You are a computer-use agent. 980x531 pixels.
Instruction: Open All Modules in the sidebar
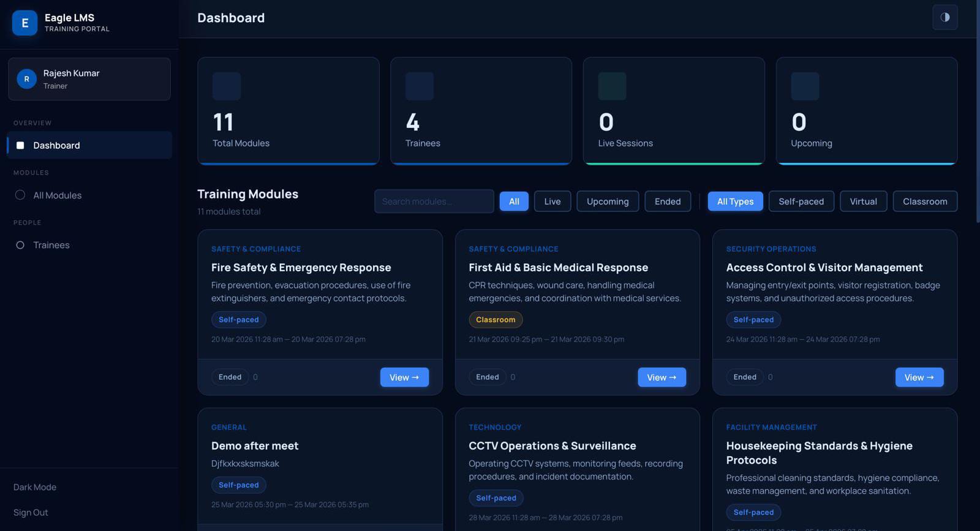click(89, 195)
